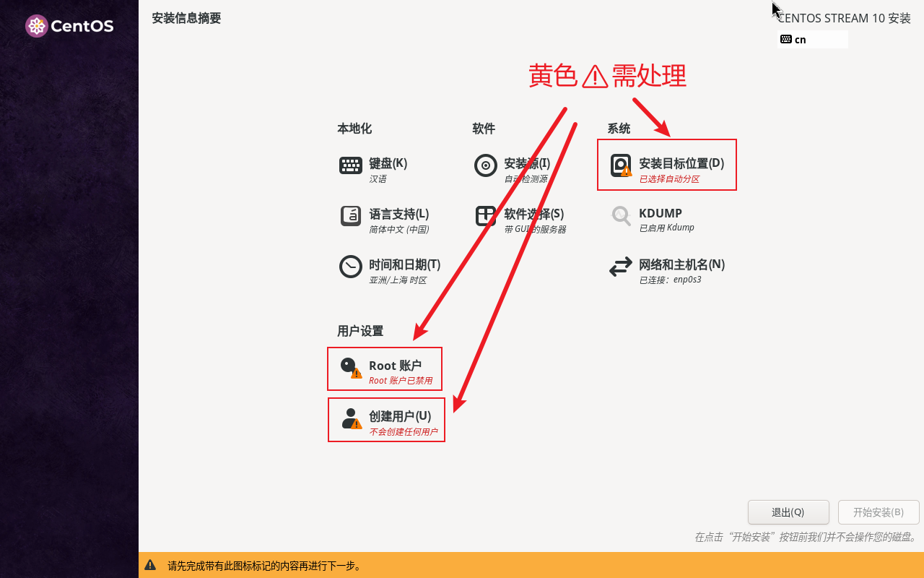Click the orange warning message bar text

click(265, 566)
